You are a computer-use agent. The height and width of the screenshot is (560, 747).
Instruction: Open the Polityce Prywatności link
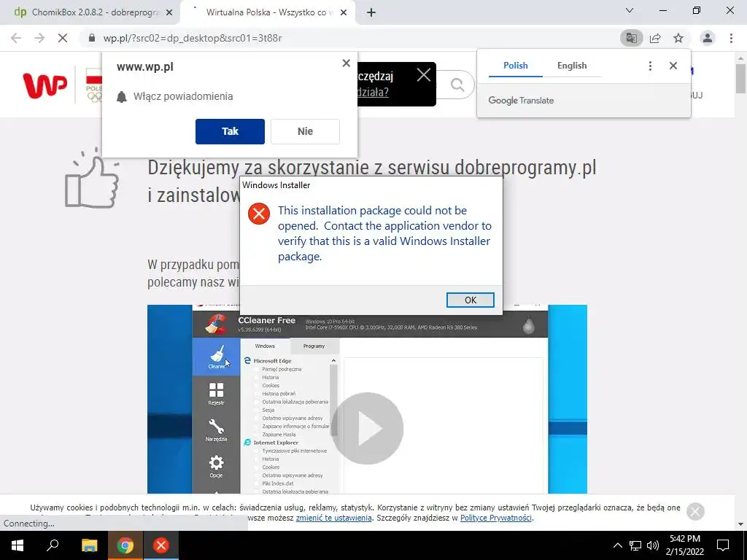click(496, 518)
